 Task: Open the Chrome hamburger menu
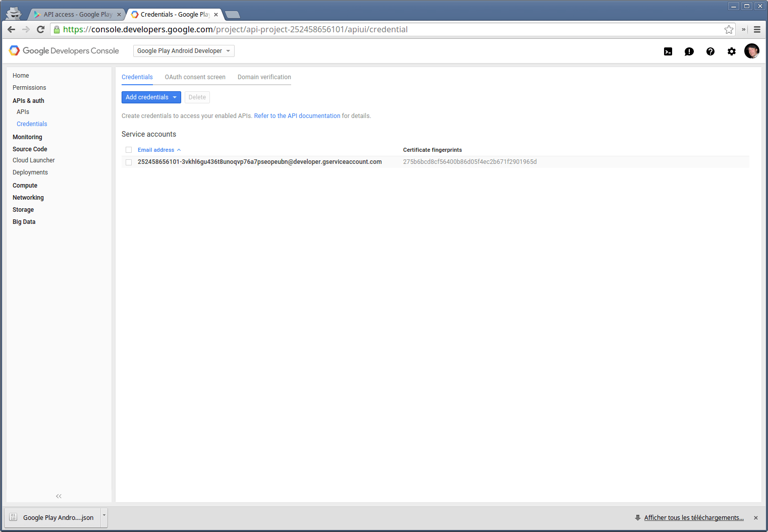[757, 30]
